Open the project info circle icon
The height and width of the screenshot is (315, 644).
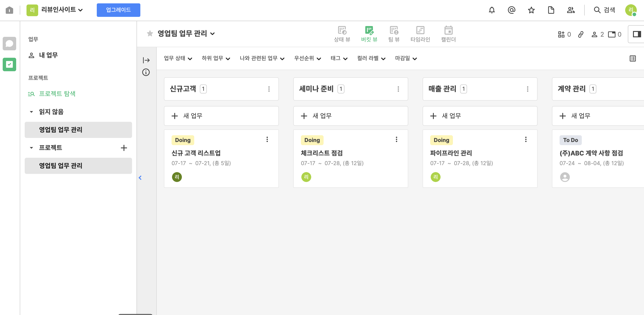coord(146,72)
